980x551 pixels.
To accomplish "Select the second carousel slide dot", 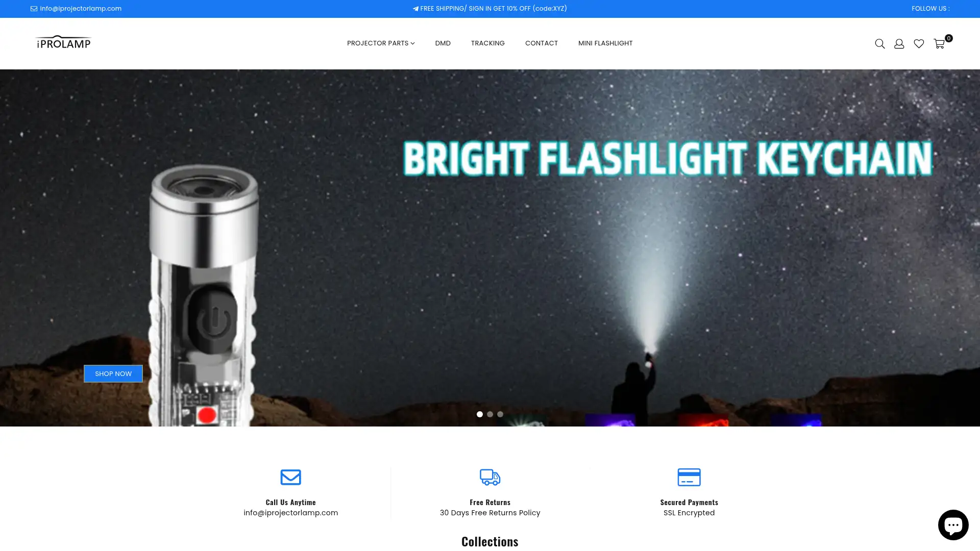I will pyautogui.click(x=490, y=414).
